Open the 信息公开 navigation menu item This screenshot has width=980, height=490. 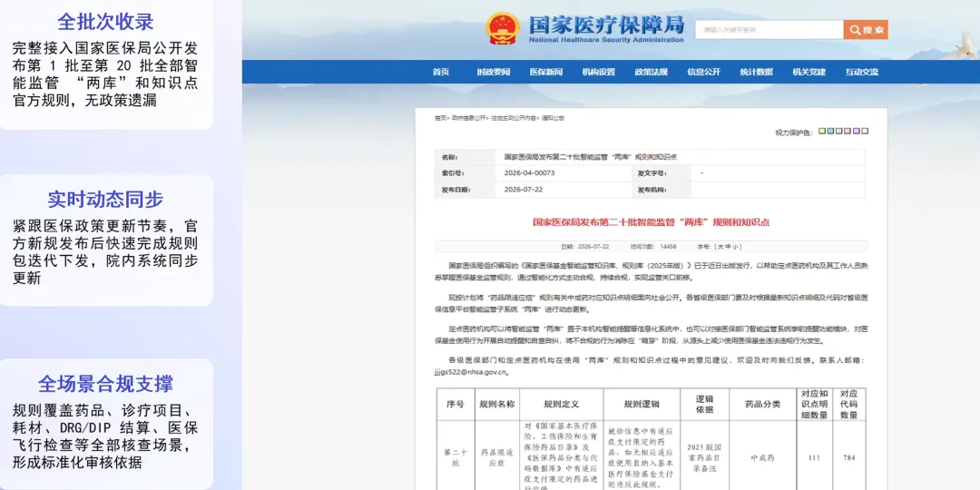pos(704,72)
